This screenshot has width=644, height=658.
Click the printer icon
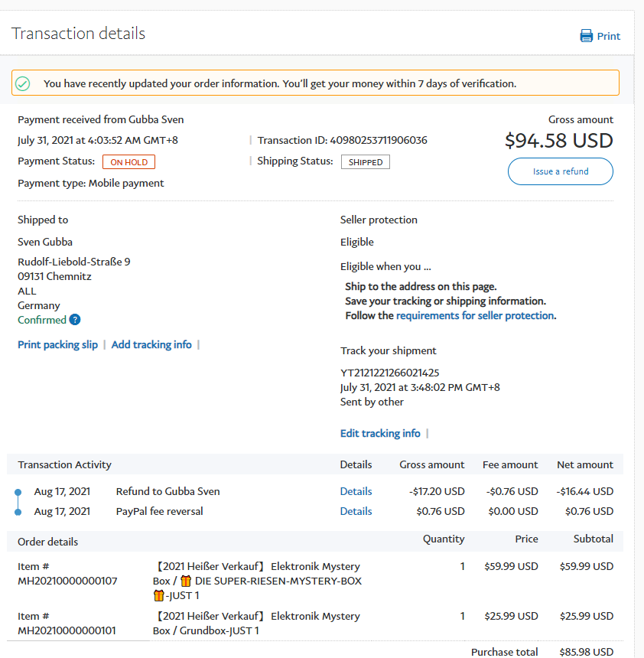pos(587,36)
